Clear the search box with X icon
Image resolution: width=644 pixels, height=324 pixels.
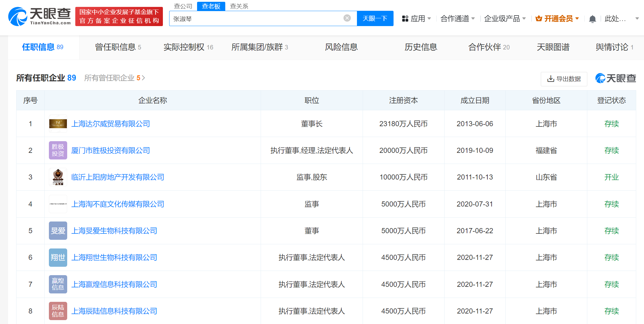pos(347,18)
